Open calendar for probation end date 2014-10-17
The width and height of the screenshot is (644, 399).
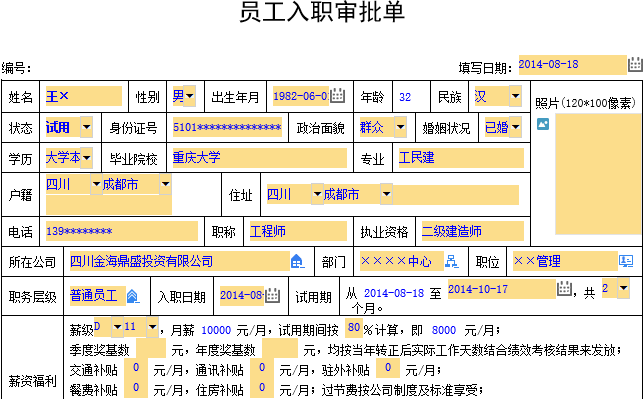(x=564, y=289)
